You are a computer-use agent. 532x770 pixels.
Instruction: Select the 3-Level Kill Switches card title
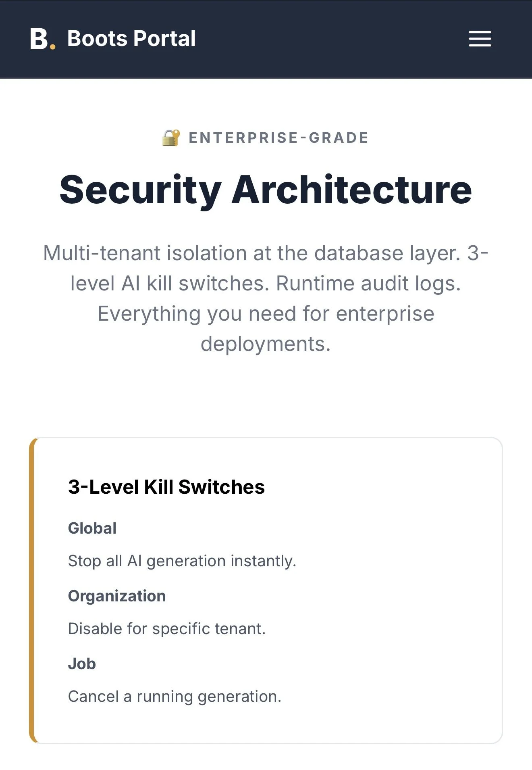tap(166, 487)
